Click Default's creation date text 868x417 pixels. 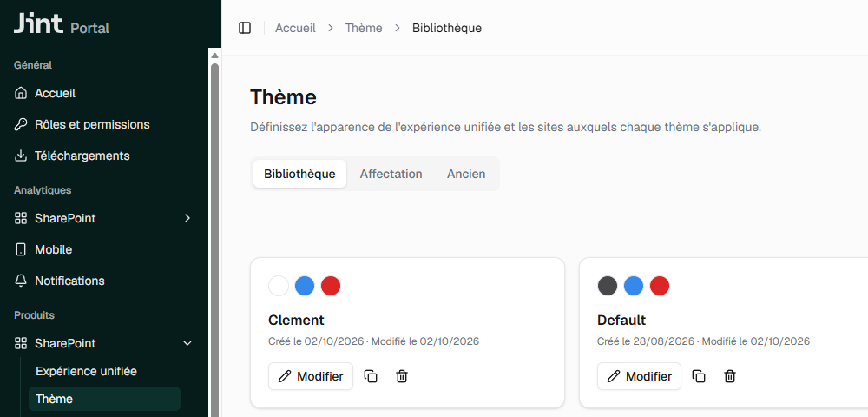(646, 341)
